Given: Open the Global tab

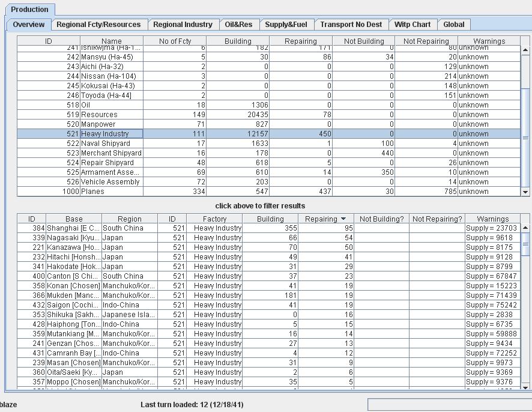Looking at the screenshot, I should click(453, 25).
